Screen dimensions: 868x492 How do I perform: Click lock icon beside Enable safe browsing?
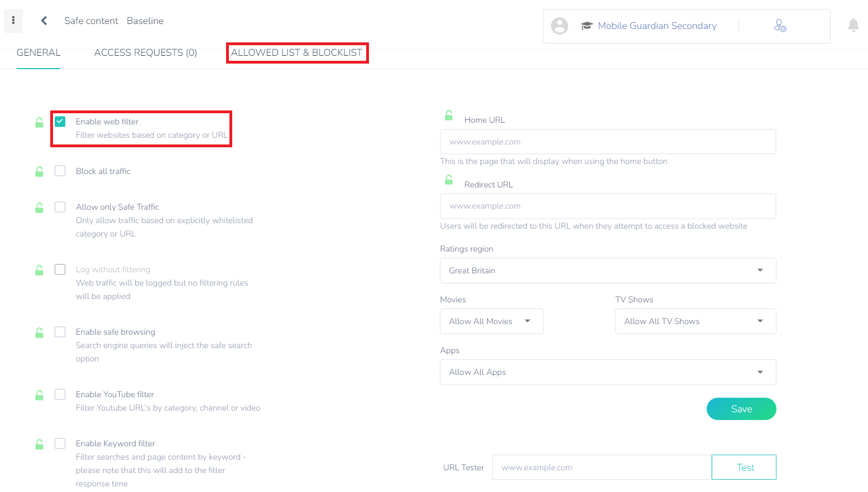[x=39, y=332]
